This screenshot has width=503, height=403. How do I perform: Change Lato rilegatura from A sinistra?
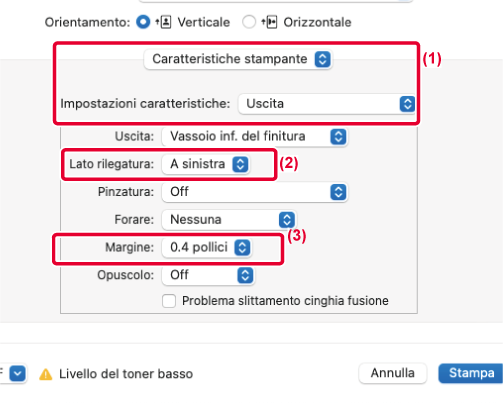tap(206, 164)
